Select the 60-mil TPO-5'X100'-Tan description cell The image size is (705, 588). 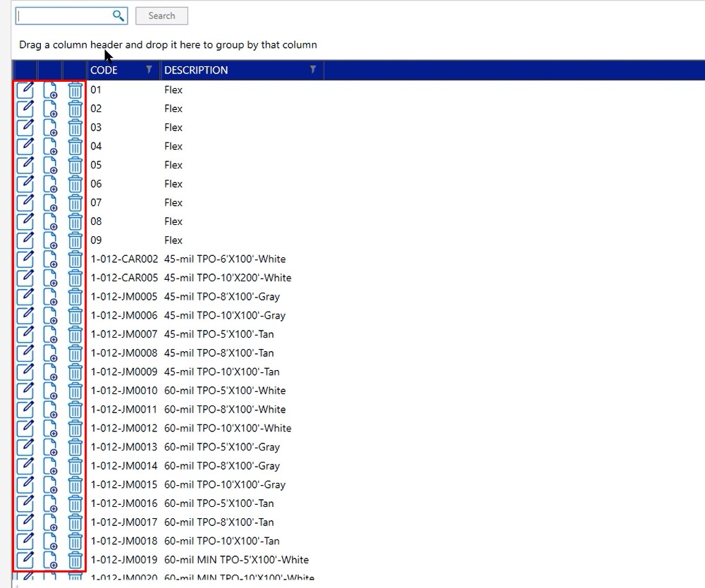point(219,503)
